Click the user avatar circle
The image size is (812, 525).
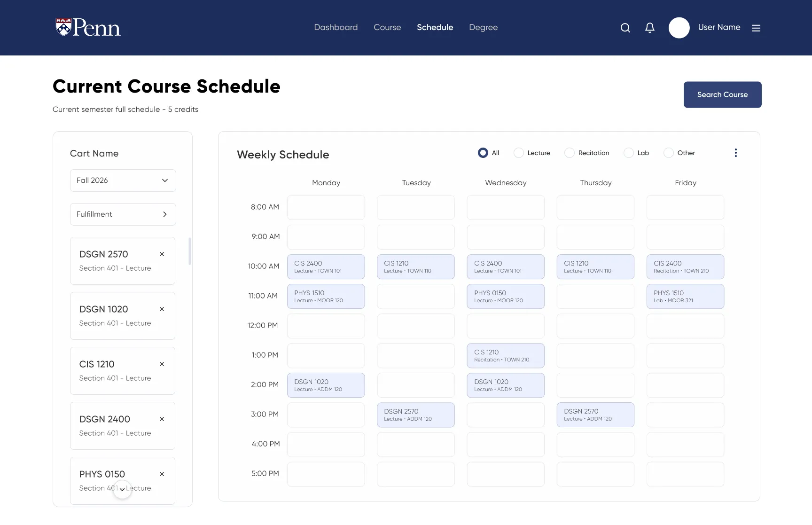[679, 28]
